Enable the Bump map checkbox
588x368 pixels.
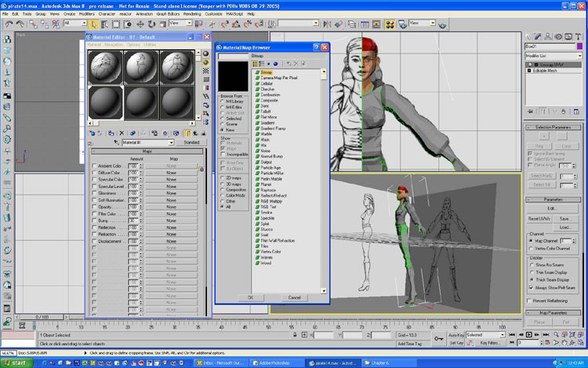pos(94,222)
